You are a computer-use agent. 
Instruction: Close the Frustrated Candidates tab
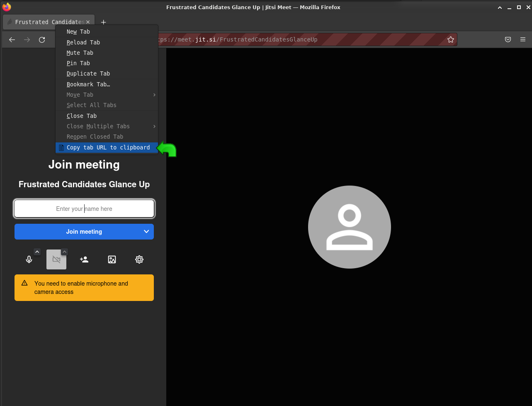[x=87, y=22]
